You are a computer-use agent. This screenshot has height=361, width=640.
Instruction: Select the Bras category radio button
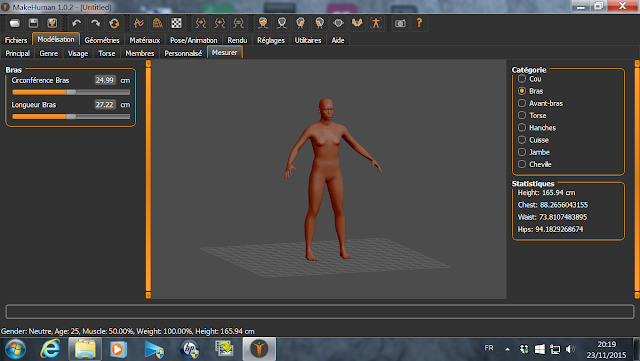pos(522,91)
